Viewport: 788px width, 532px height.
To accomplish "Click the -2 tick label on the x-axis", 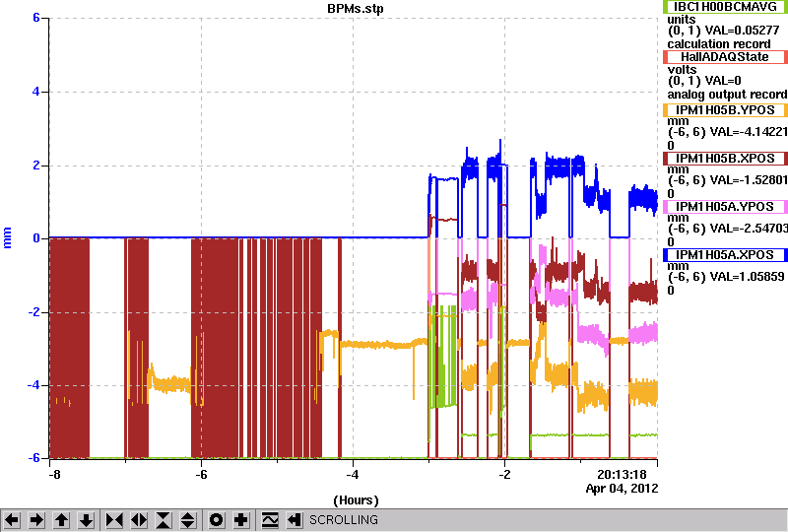I will pyautogui.click(x=504, y=475).
